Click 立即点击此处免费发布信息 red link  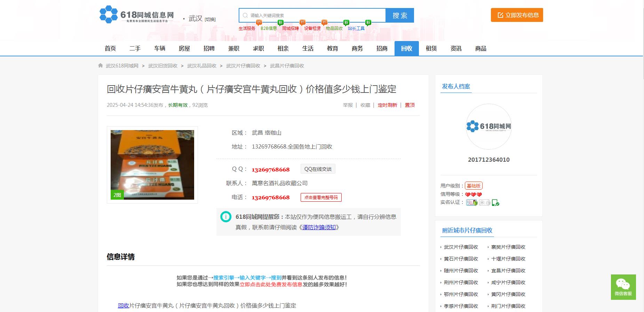pyautogui.click(x=271, y=284)
